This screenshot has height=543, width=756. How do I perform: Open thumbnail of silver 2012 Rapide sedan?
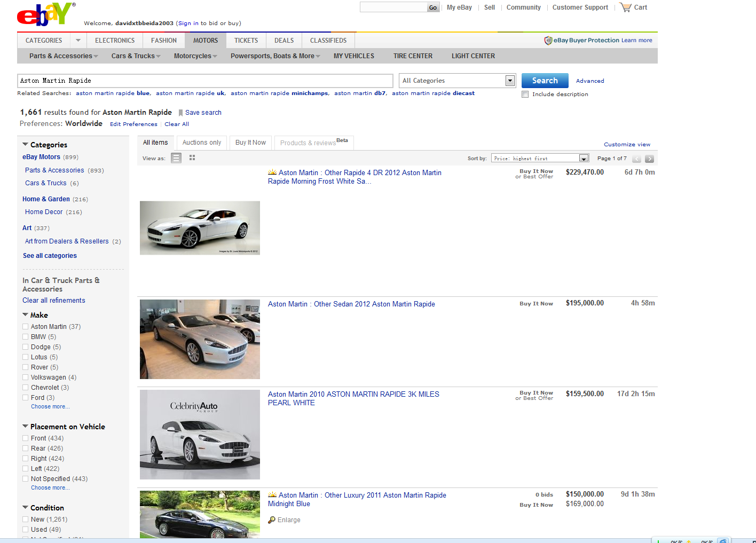click(200, 339)
